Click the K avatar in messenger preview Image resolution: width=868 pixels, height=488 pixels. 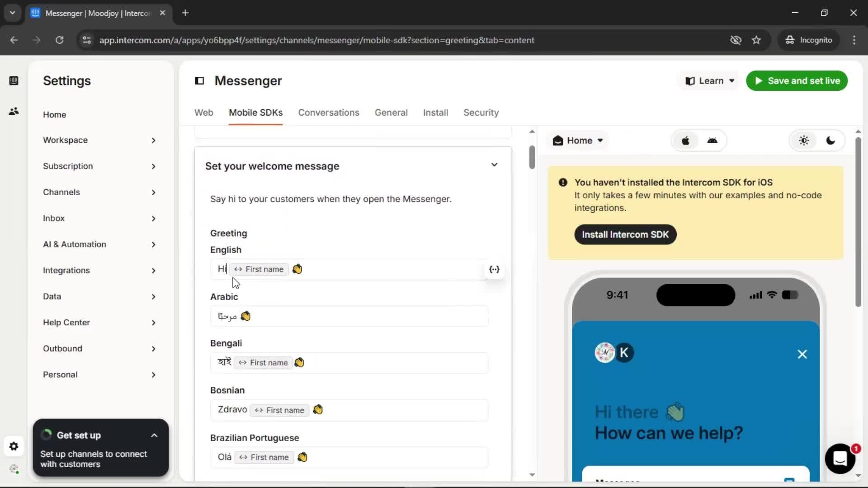624,353
